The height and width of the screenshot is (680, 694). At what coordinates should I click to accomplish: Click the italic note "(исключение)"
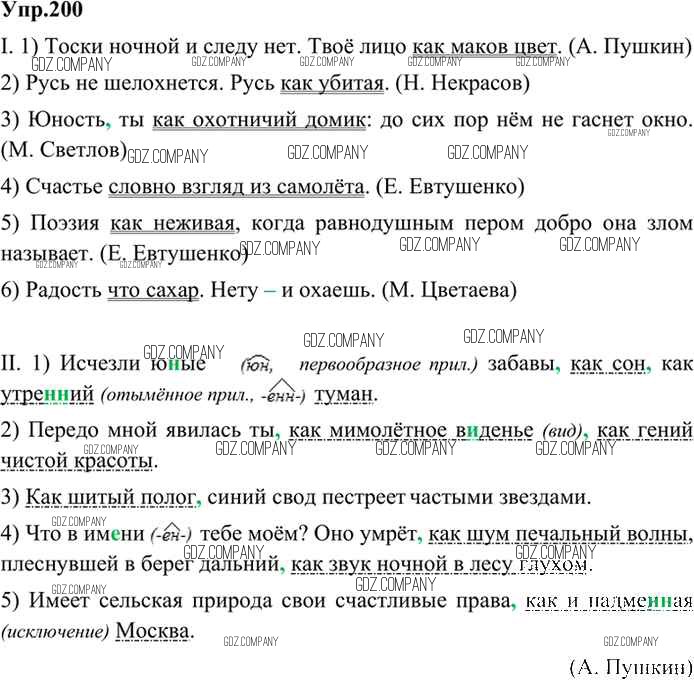point(55,633)
